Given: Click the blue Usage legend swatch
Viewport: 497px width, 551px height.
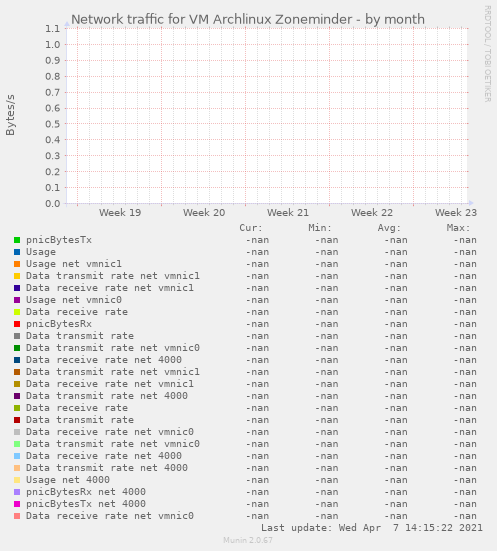Looking at the screenshot, I should [x=17, y=252].
